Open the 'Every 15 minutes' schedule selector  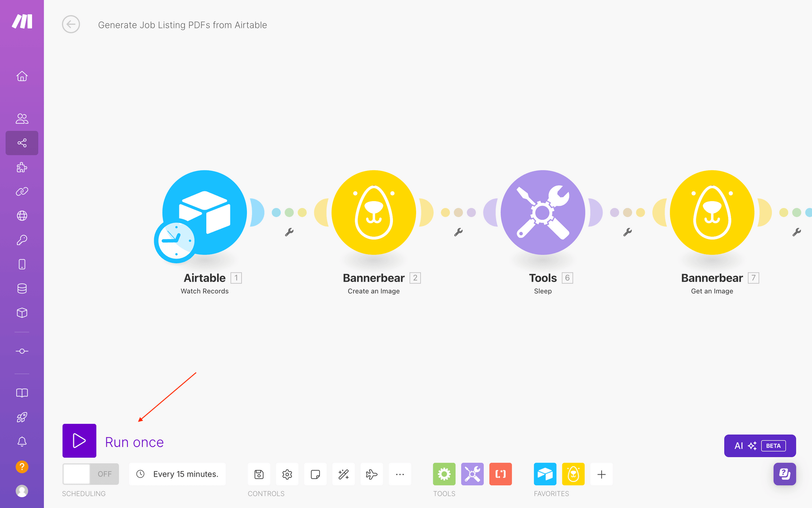[x=177, y=474]
